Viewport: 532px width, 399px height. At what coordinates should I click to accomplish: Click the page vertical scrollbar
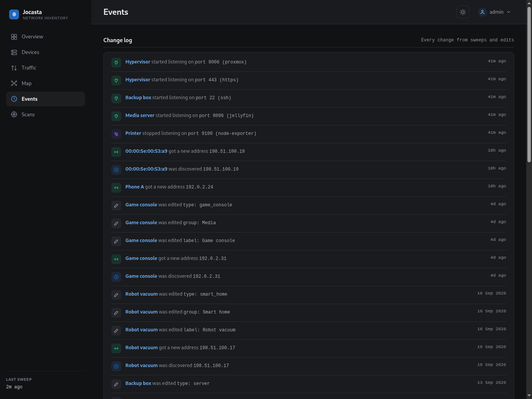[x=529, y=84]
